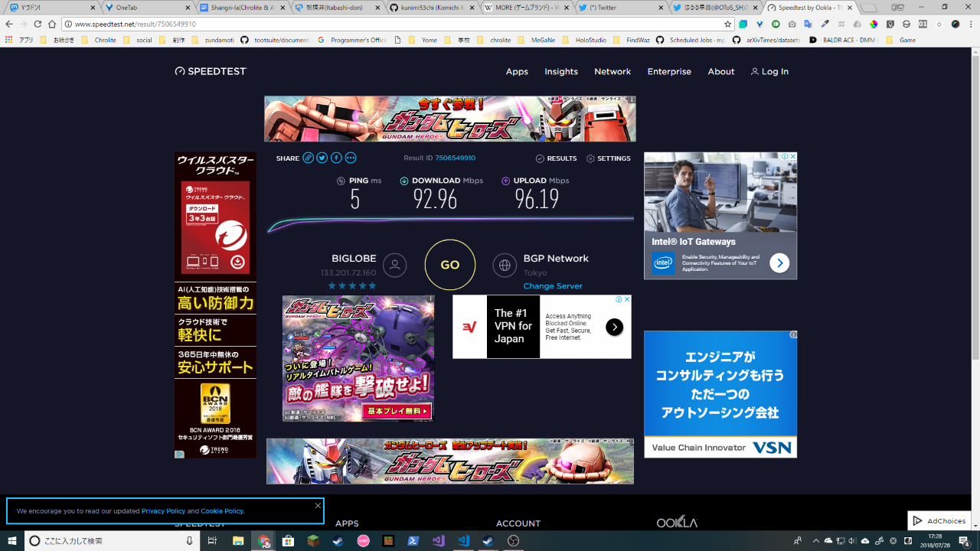Click Log In in the header

(769, 71)
